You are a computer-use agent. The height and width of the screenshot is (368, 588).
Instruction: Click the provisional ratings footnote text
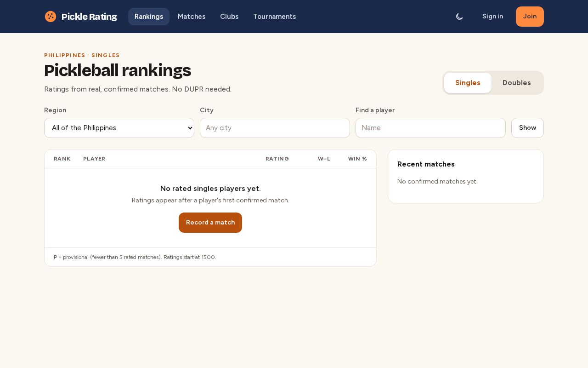tap(135, 257)
